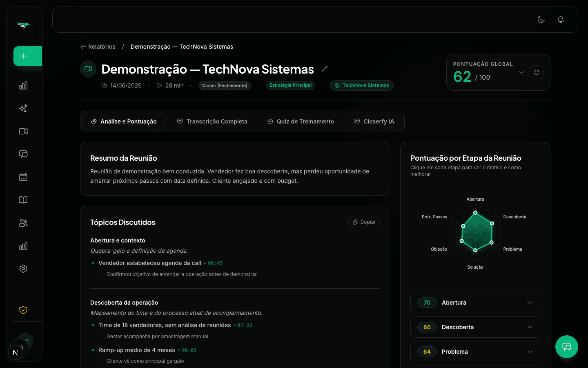Click the Solução label on radar chart
The image size is (588, 368).
point(475,267)
